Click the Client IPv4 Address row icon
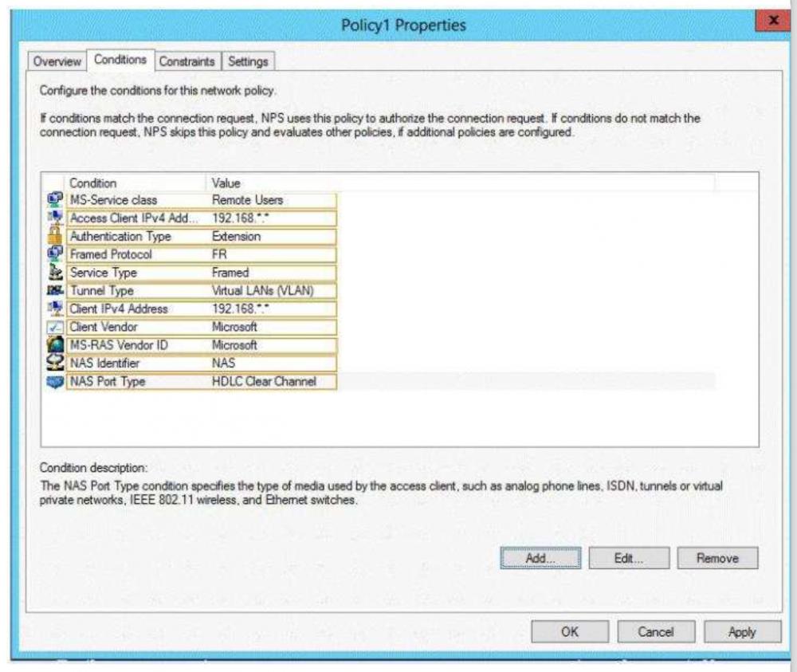The width and height of the screenshot is (797, 672). coord(55,308)
